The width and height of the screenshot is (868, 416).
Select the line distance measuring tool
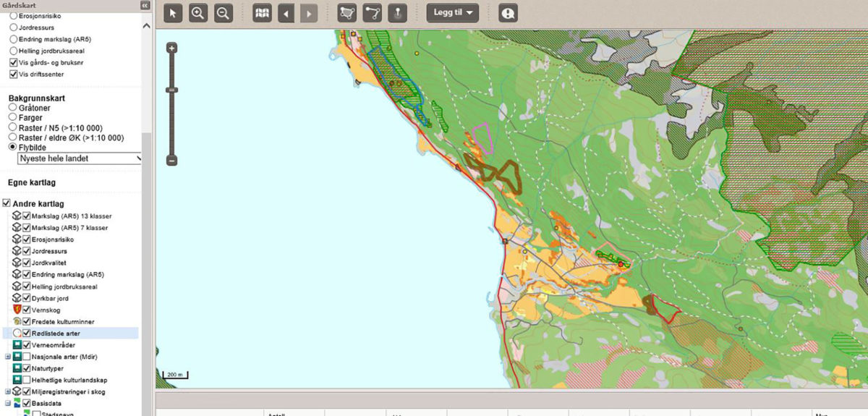pyautogui.click(x=373, y=12)
